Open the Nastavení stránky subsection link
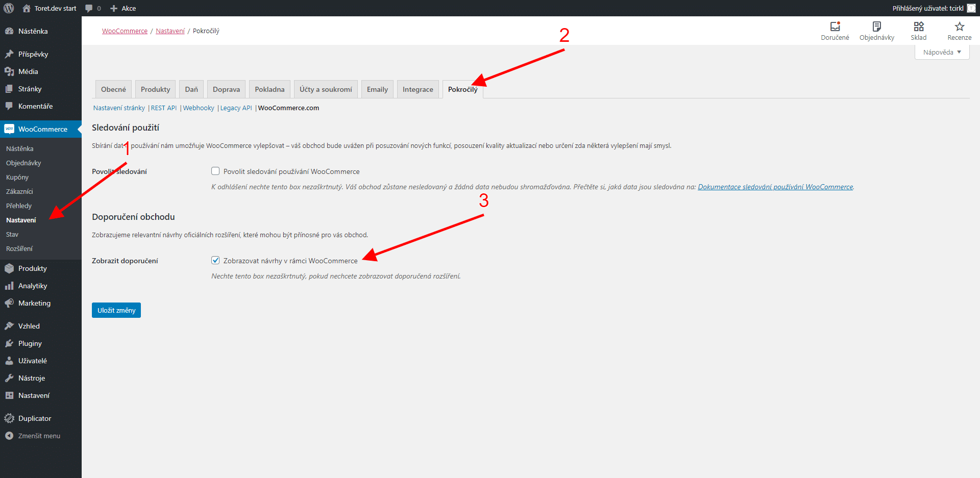The width and height of the screenshot is (980, 478). pos(119,108)
